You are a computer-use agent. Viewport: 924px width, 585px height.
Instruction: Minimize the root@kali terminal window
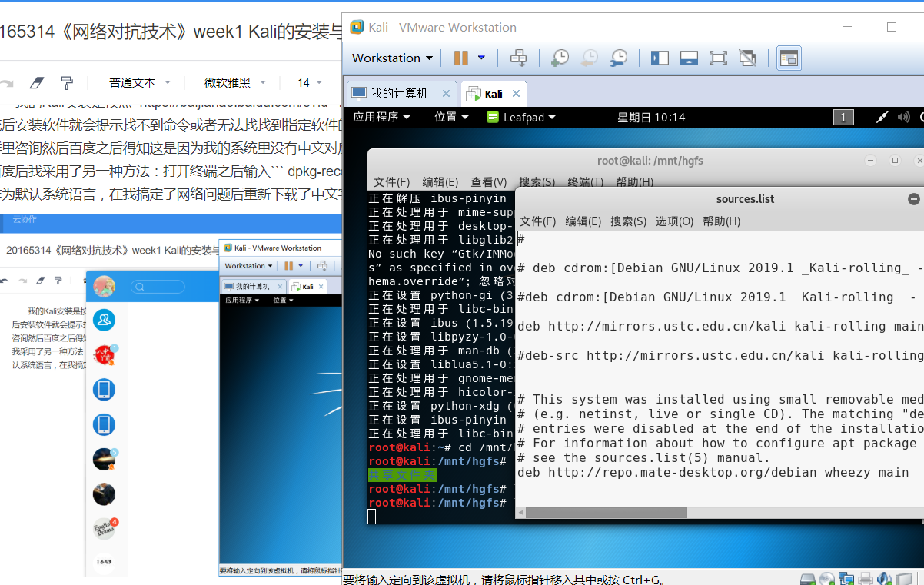point(869,161)
